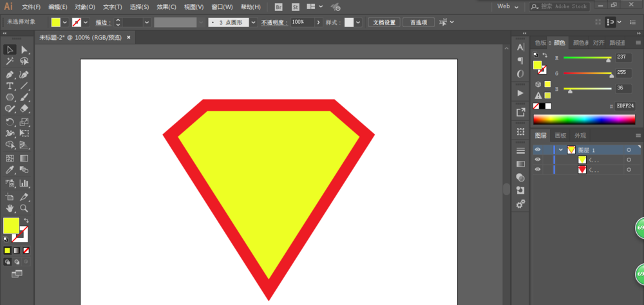Select the Shape Builder tool
The width and height of the screenshot is (644, 305).
(10, 145)
